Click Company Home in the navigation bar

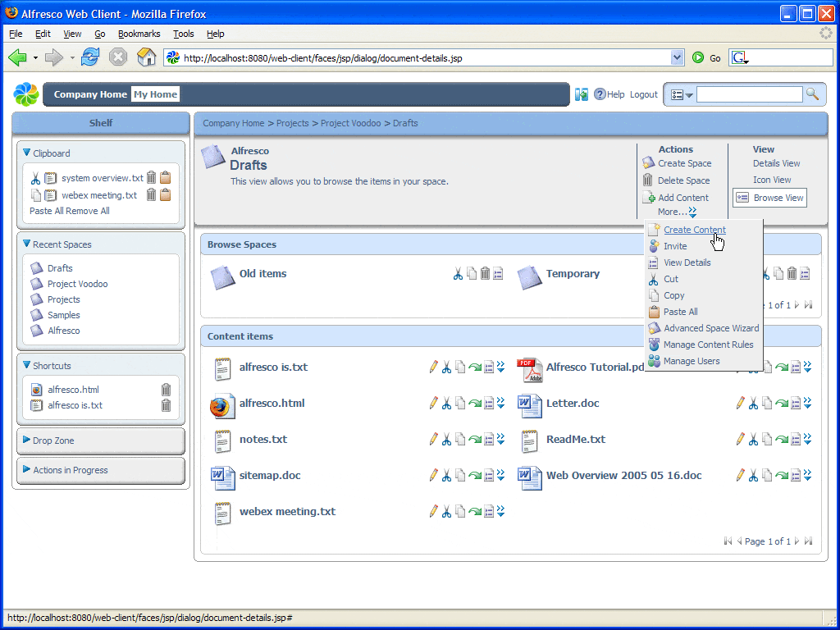pyautogui.click(x=90, y=94)
